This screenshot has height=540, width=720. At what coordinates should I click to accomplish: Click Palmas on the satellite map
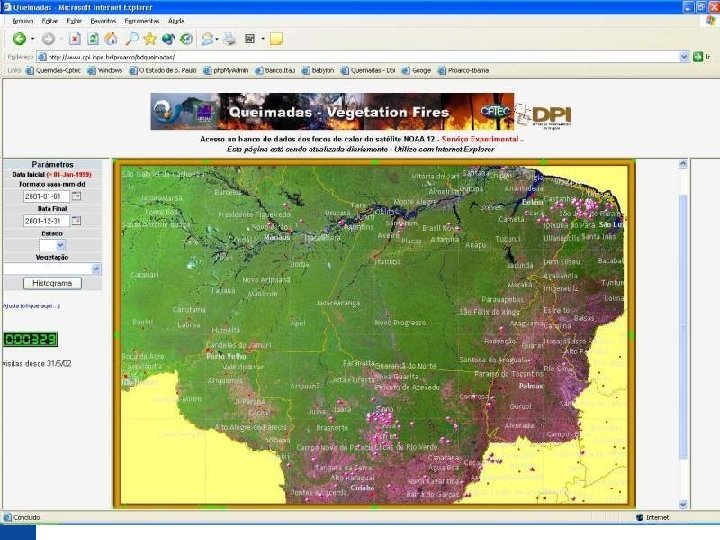click(531, 386)
